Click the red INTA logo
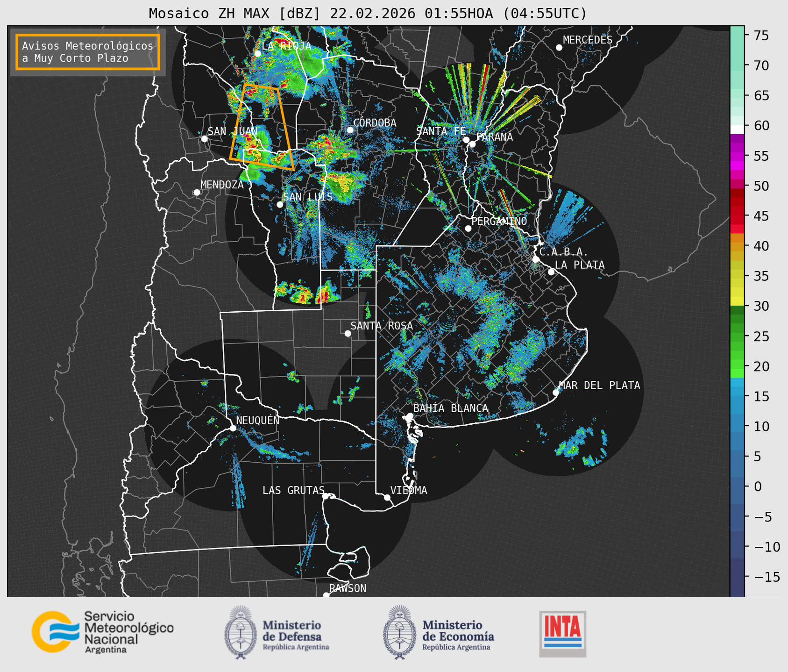Screen dimensions: 788x672 point(563,634)
